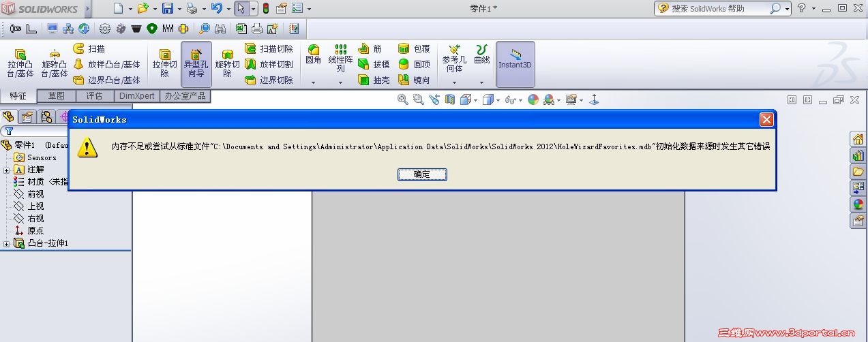Image resolution: width=868 pixels, height=342 pixels.
Task: Expand the 注解 annotations tree node
Action: point(6,170)
